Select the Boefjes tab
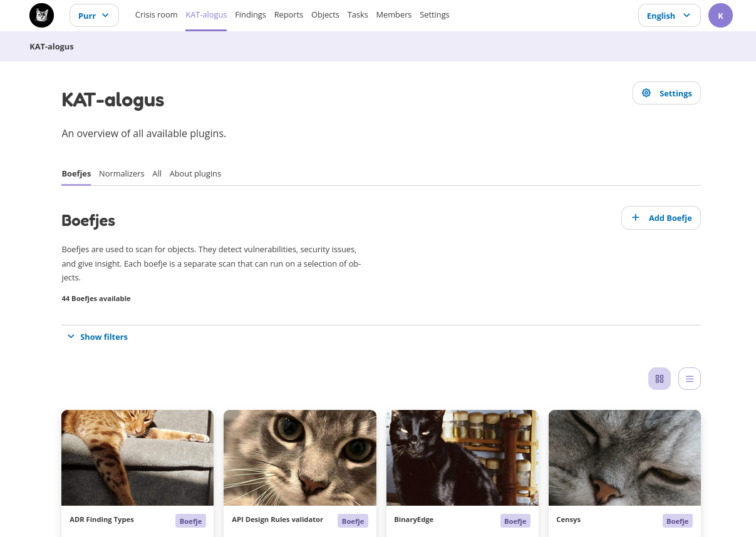 [76, 173]
